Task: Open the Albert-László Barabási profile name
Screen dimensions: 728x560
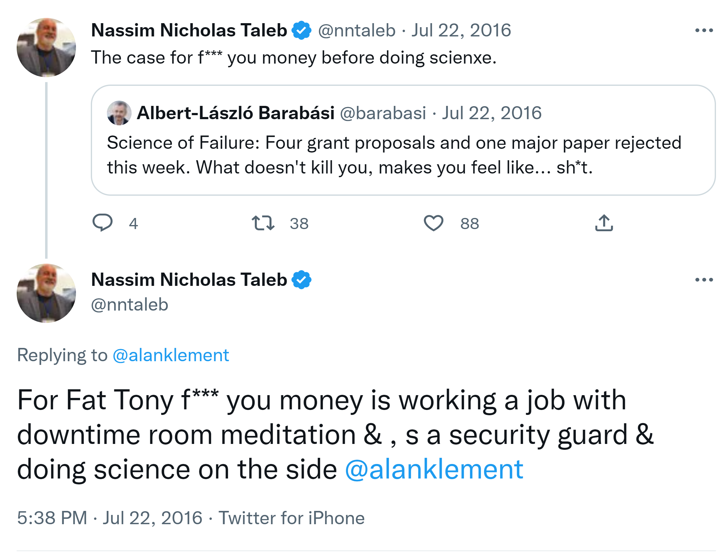Action: 235,113
